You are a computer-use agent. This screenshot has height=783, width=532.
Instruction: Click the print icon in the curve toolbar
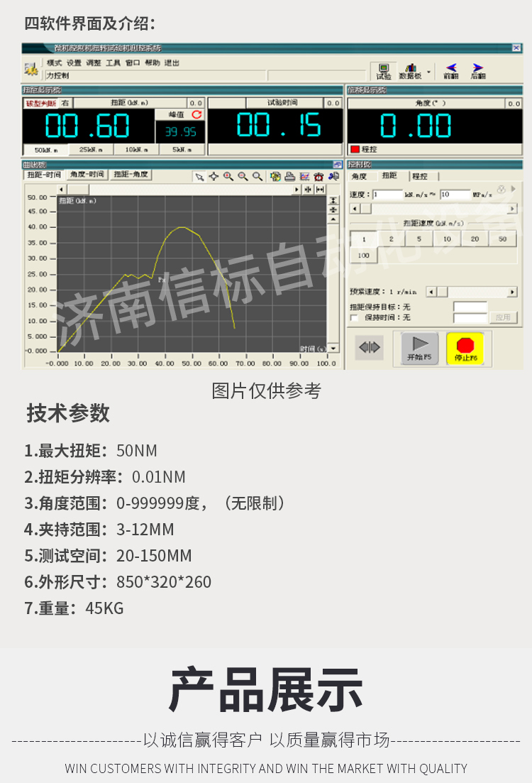point(289,177)
